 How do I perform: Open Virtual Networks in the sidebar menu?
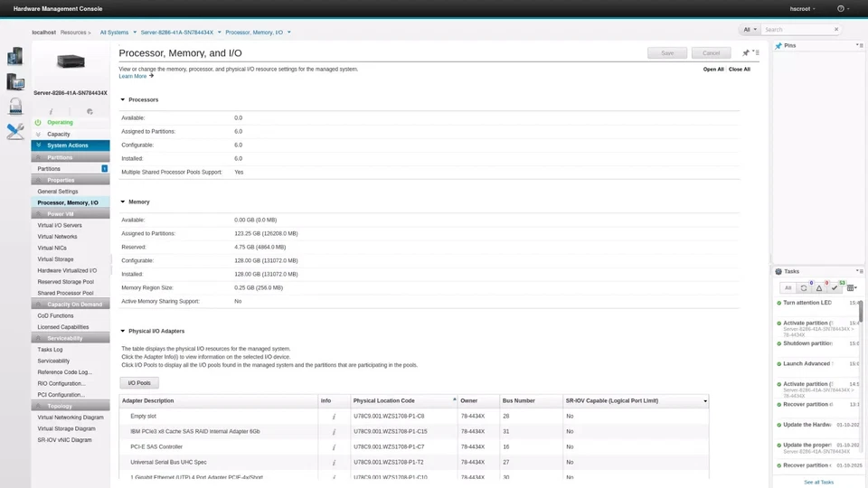click(57, 237)
